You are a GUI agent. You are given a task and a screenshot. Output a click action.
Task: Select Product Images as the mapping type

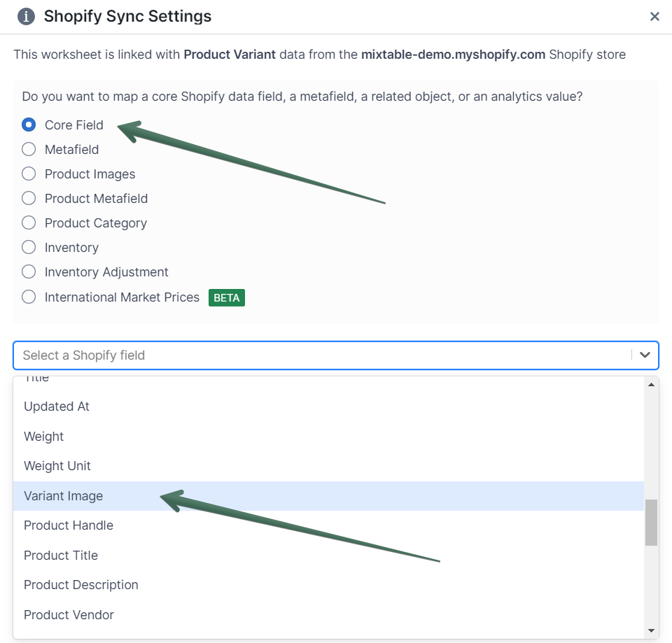28,174
